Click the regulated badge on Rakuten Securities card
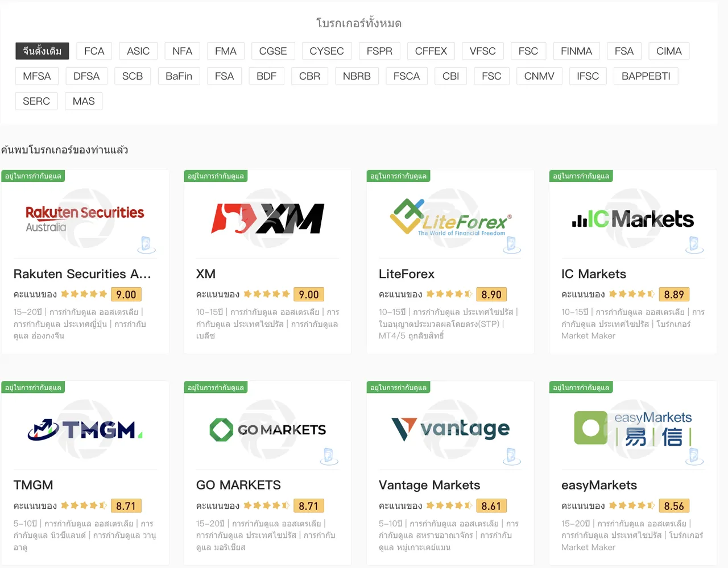The image size is (728, 568). click(x=33, y=176)
